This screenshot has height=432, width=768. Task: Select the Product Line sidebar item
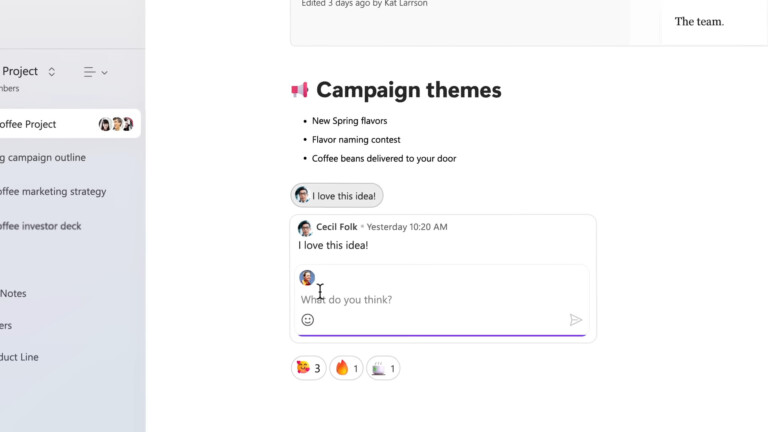pyautogui.click(x=20, y=357)
